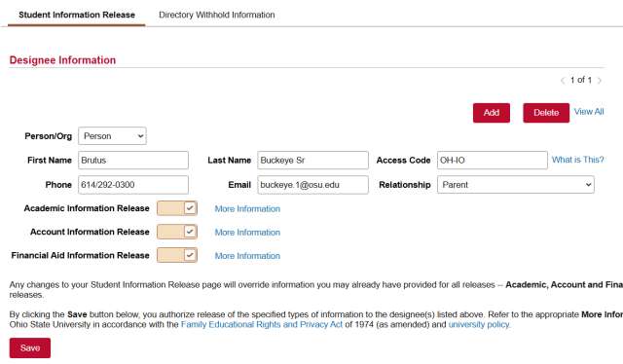Image resolution: width=623 pixels, height=364 pixels.
Task: Toggle Account Information Release switch
Action: 177,232
